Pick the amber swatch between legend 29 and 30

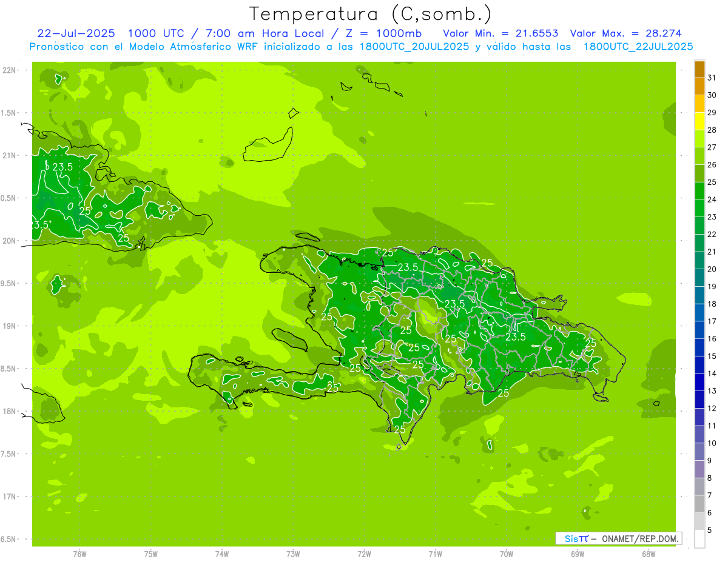click(x=699, y=104)
